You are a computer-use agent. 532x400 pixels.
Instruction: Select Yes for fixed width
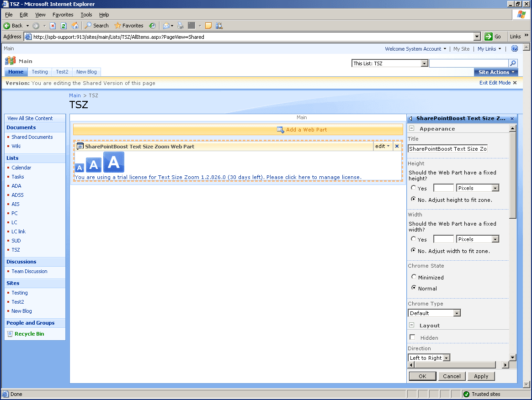[413, 239]
